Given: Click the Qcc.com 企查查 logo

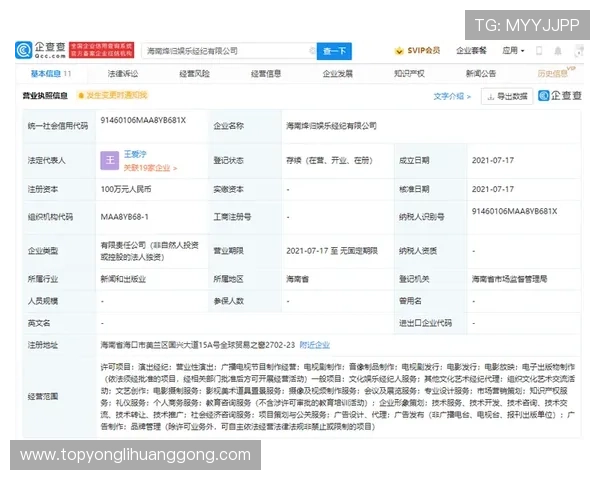Looking at the screenshot, I should coord(41,50).
